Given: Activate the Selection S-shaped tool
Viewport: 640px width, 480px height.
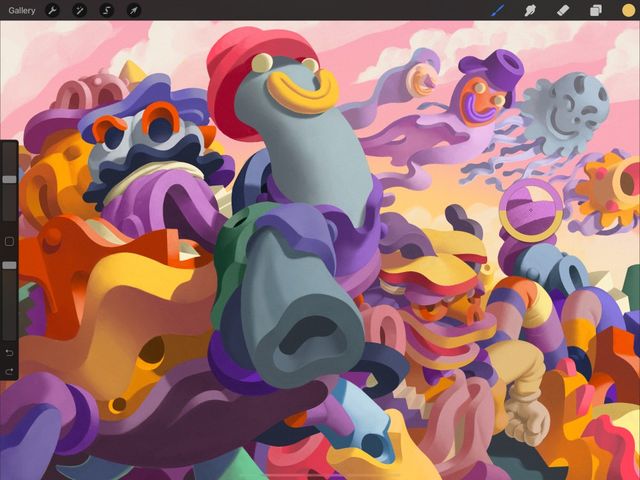Looking at the screenshot, I should [107, 11].
